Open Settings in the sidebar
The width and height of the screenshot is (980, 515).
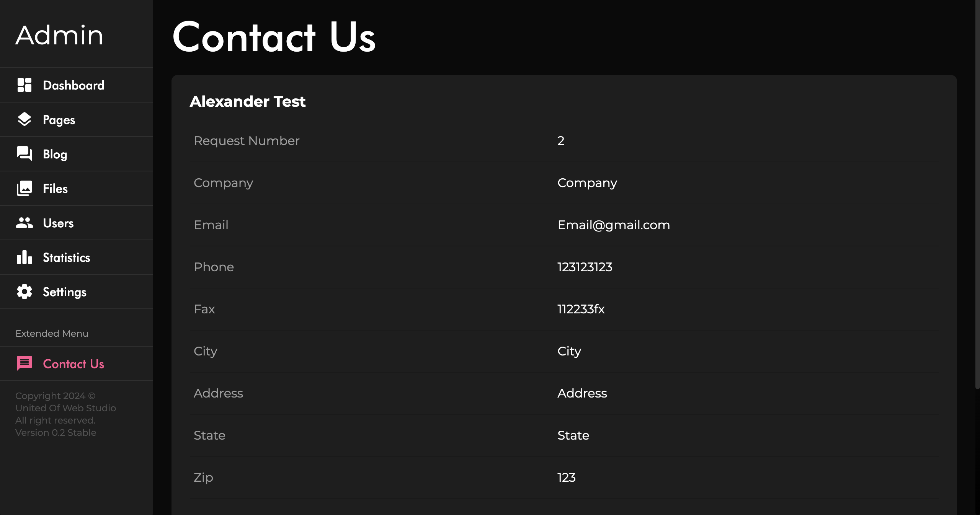click(x=77, y=292)
